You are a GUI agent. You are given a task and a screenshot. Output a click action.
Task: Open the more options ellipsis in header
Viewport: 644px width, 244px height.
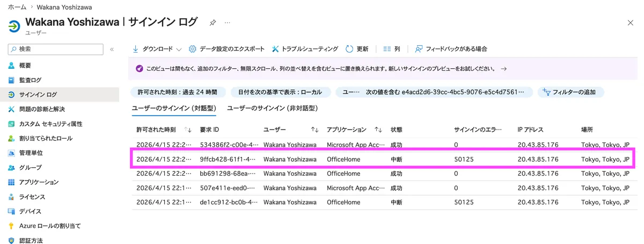(x=227, y=23)
